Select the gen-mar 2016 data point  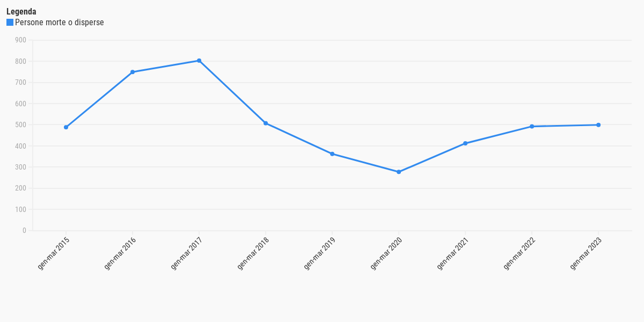(133, 72)
